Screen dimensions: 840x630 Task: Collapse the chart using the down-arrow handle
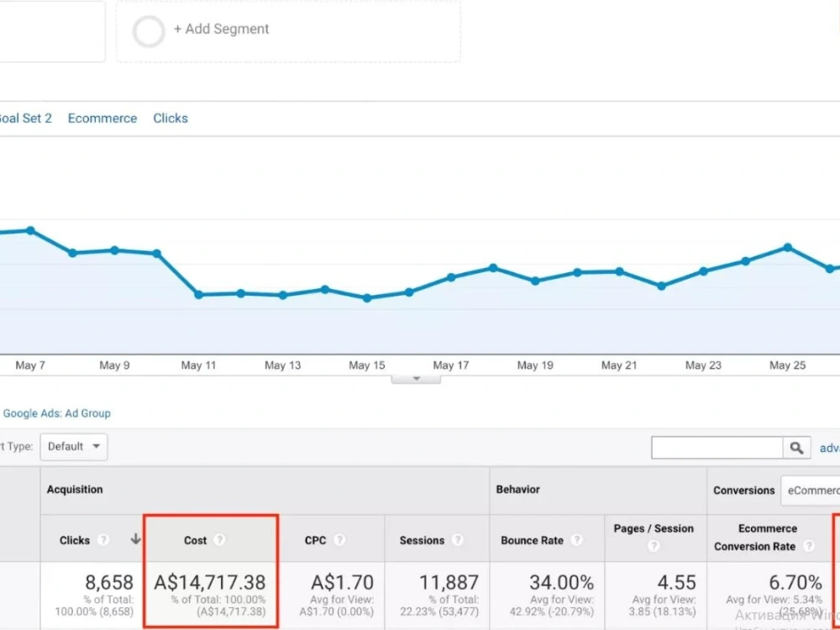tap(417, 379)
